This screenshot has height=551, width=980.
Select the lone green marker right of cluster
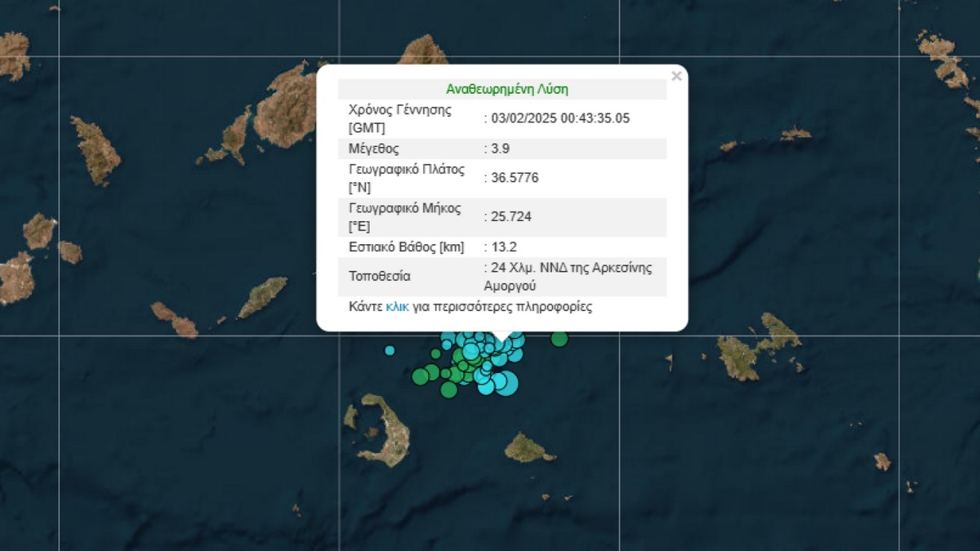pos(559,339)
